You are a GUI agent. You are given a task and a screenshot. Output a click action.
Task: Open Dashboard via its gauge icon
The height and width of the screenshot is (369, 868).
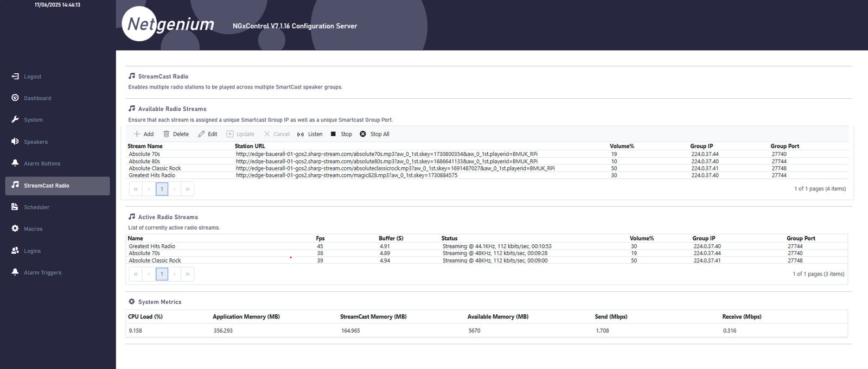(15, 98)
